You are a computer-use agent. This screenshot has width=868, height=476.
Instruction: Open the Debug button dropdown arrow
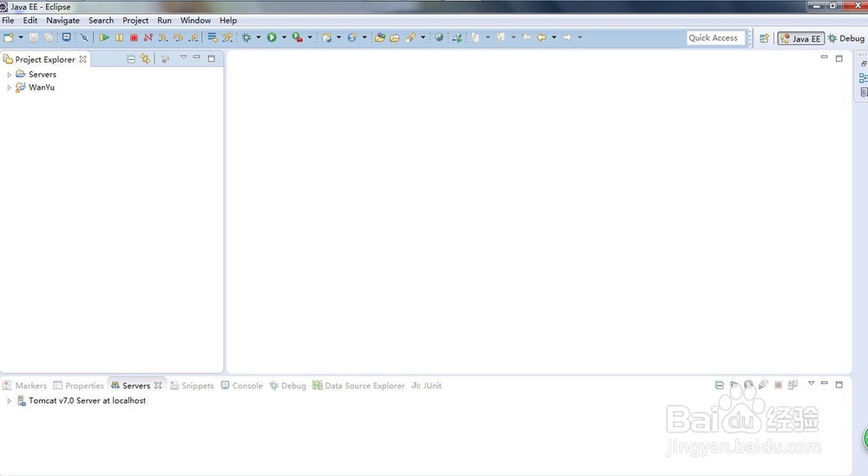tap(258, 37)
